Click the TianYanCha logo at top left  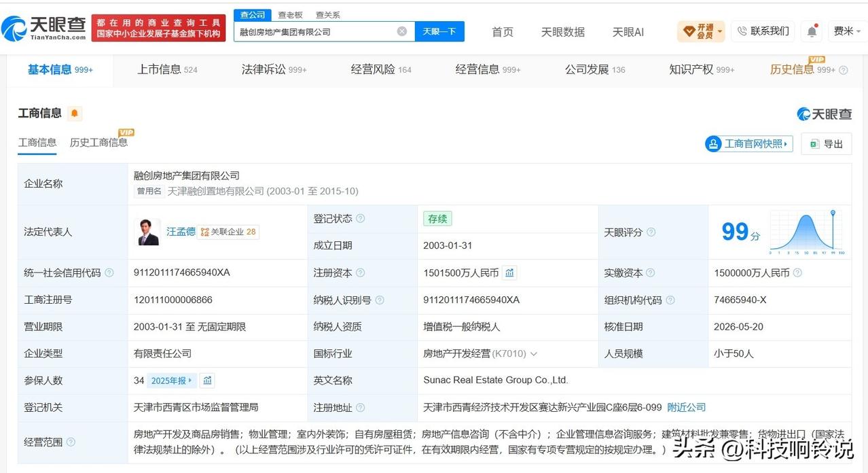point(44,29)
